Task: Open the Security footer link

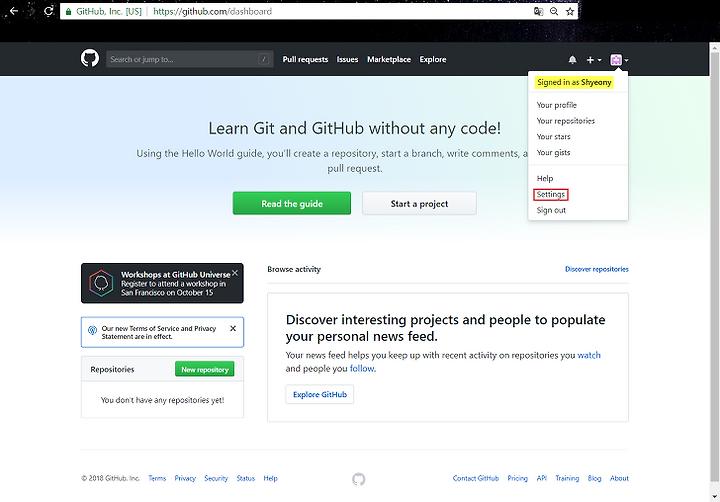Action: click(216, 478)
